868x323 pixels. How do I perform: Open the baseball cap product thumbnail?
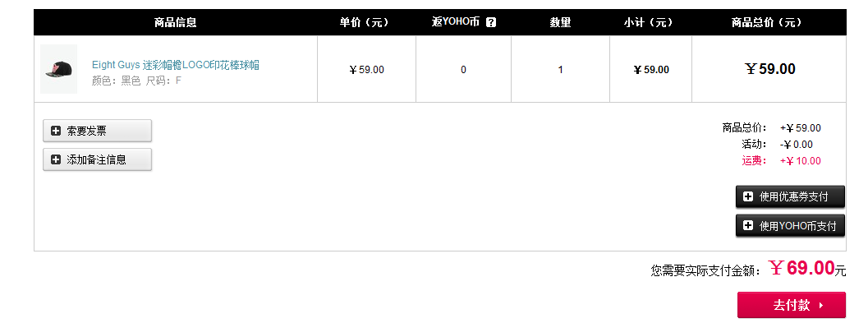pos(58,69)
